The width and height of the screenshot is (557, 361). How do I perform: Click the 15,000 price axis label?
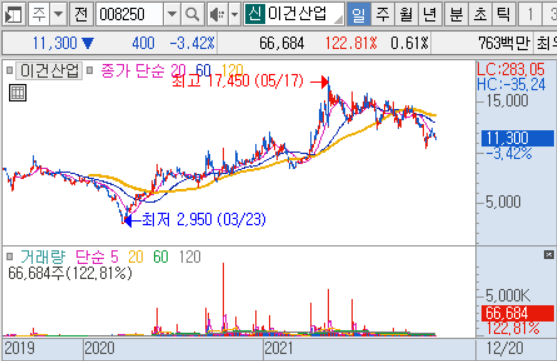(x=507, y=101)
